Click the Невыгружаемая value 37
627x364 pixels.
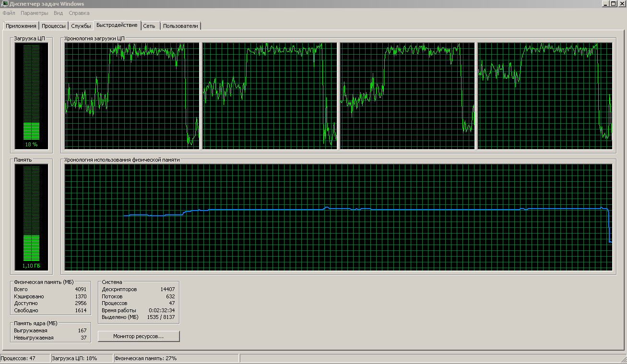click(83, 338)
